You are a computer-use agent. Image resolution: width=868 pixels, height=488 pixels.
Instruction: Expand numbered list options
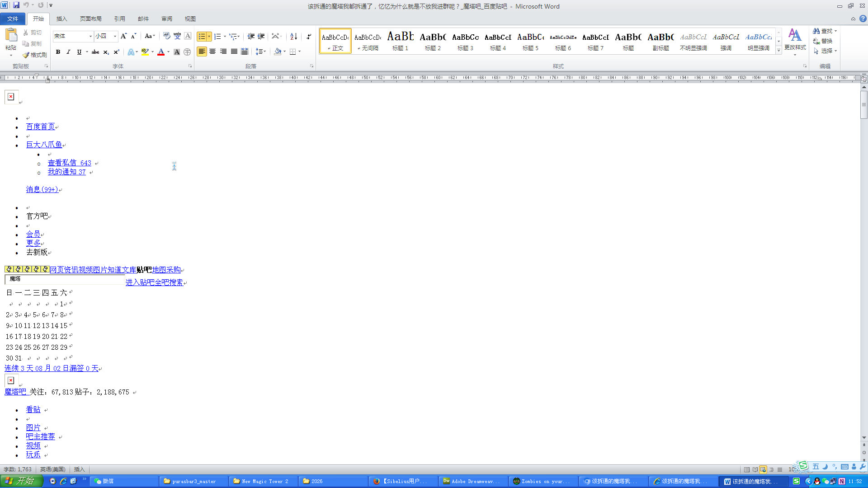coord(225,36)
